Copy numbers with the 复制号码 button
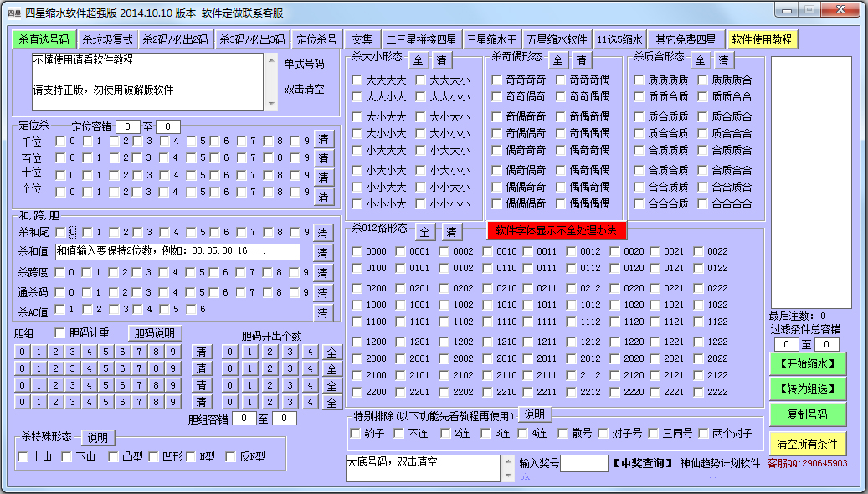This screenshot has height=494, width=868. point(807,414)
